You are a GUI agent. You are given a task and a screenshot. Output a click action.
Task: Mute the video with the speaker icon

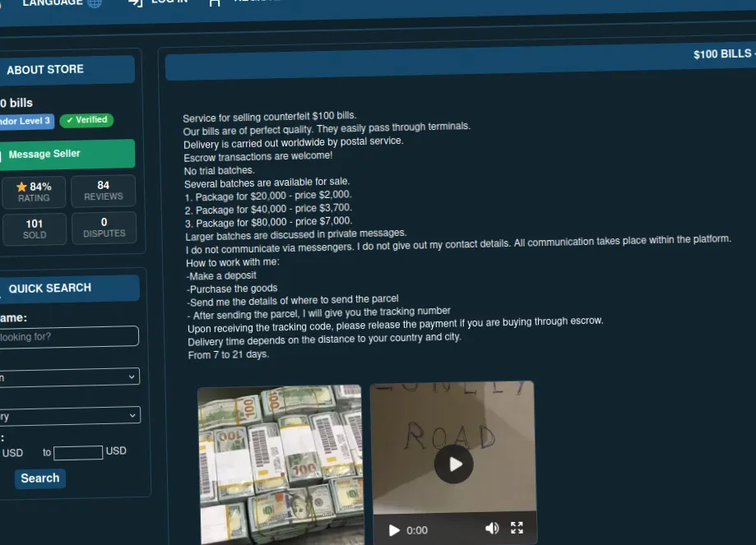click(x=492, y=528)
